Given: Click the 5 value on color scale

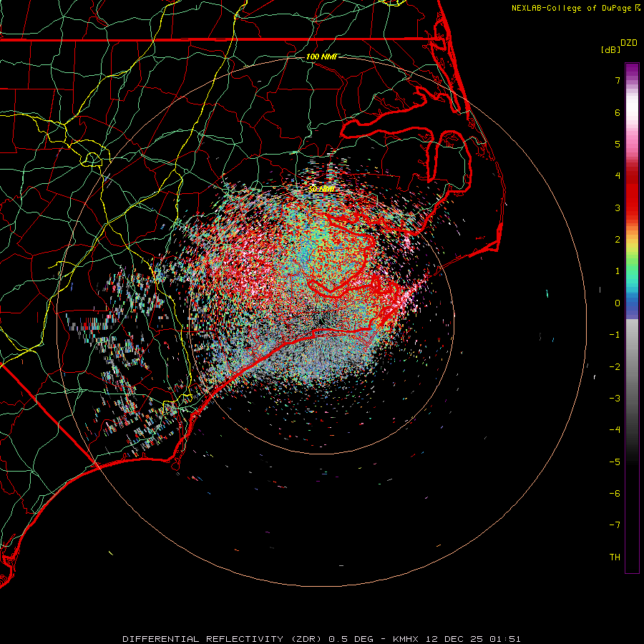Looking at the screenshot, I should tap(618, 144).
